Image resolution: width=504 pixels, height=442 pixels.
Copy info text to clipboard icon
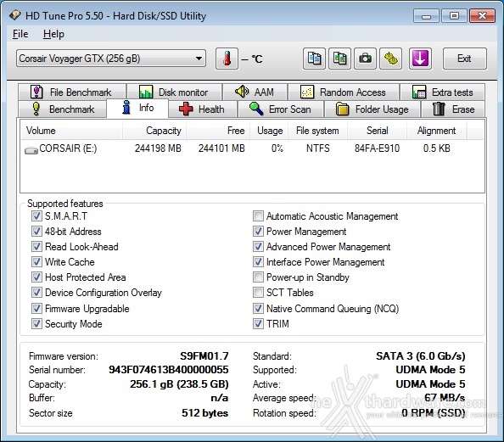coord(314,59)
